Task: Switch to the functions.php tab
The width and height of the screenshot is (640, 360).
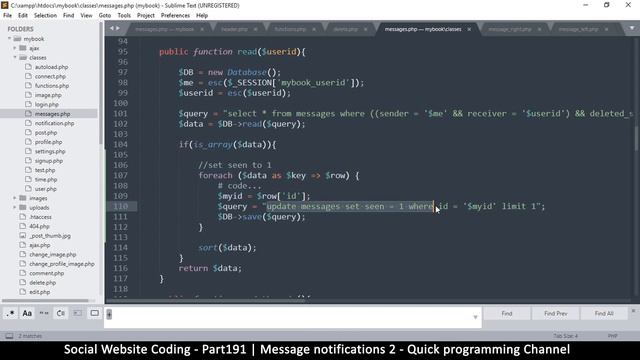Action: (x=290, y=29)
